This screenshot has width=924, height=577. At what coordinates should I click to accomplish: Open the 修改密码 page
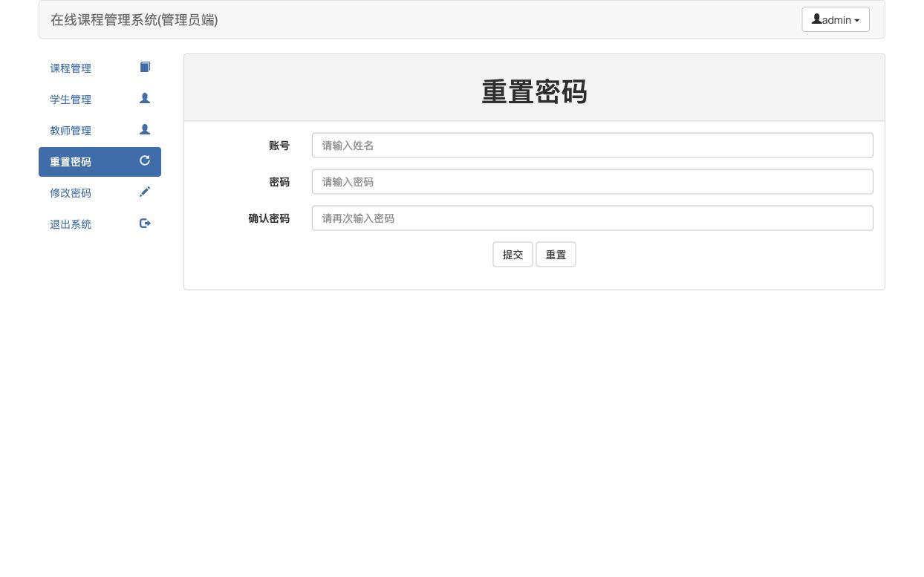[100, 193]
